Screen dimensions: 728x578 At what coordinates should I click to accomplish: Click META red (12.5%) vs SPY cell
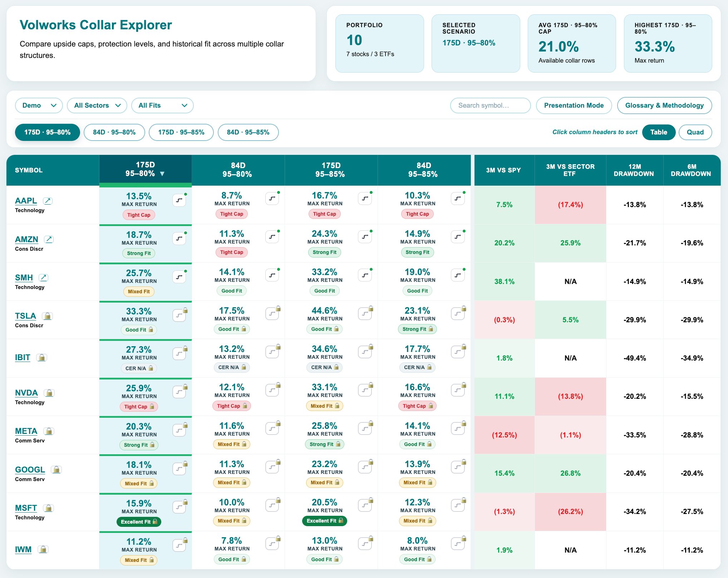pyautogui.click(x=504, y=435)
